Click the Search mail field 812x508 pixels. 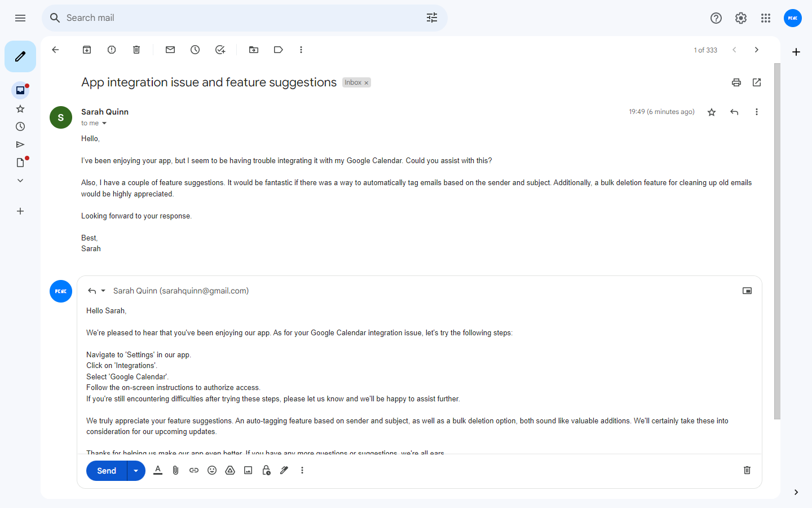tap(226, 18)
